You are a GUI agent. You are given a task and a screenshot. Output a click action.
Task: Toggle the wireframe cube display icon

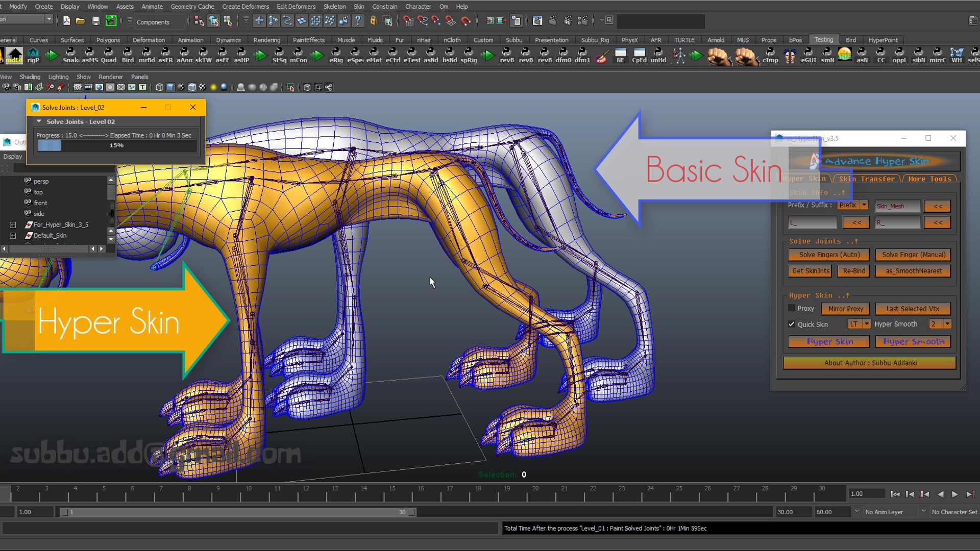[x=159, y=87]
